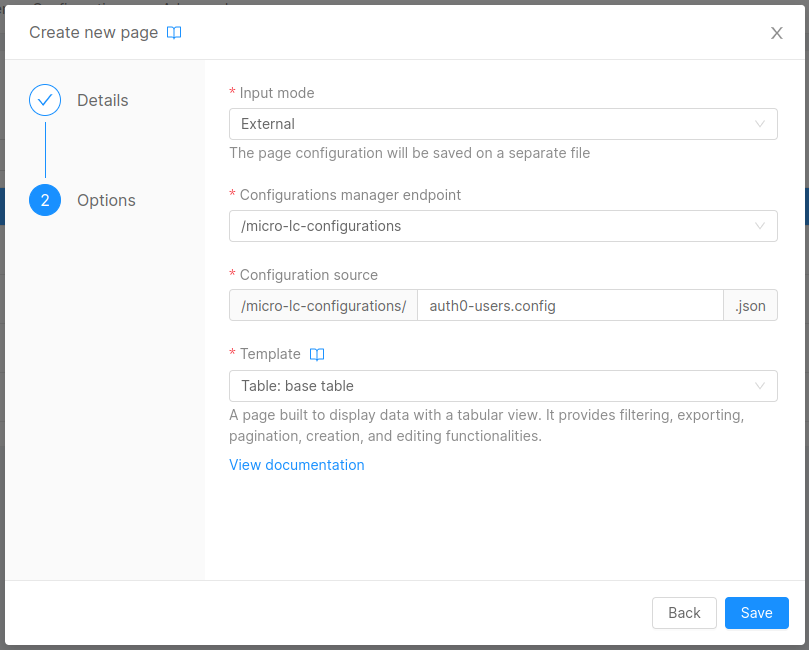Dismiss the dialog using the X icon

(777, 32)
